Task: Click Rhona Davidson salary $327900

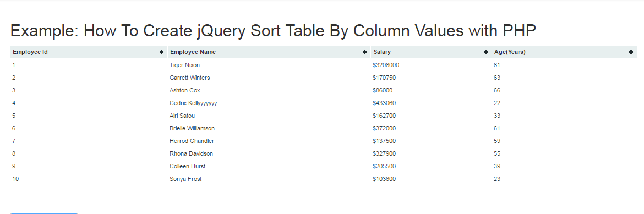Action: pos(384,154)
